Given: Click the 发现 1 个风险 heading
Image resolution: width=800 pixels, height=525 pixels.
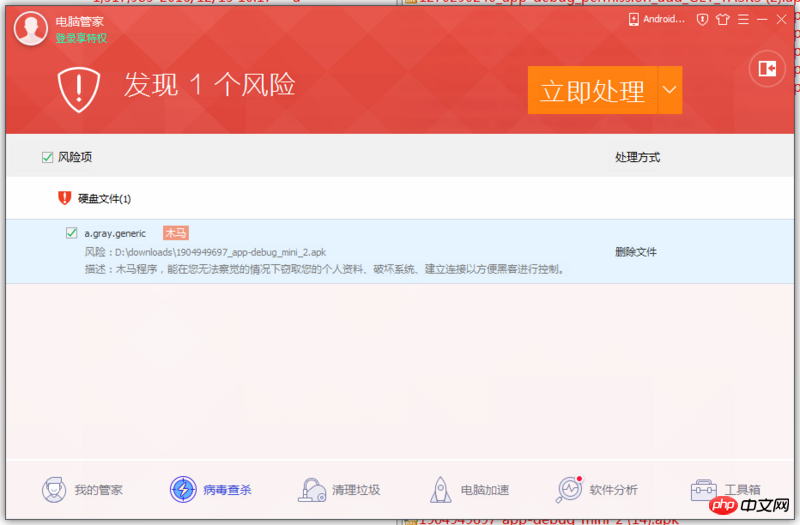Looking at the screenshot, I should (x=210, y=85).
